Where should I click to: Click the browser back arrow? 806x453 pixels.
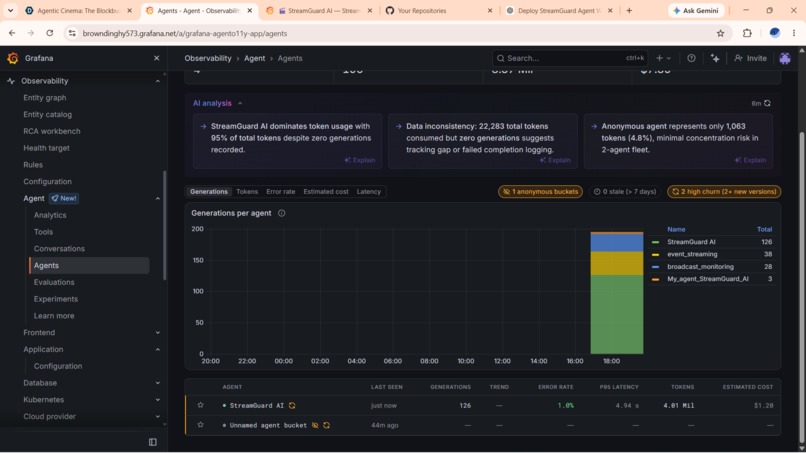click(x=12, y=33)
